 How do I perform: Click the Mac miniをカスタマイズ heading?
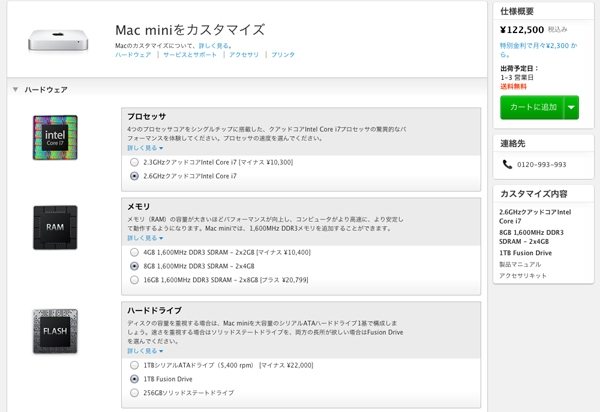(190, 30)
